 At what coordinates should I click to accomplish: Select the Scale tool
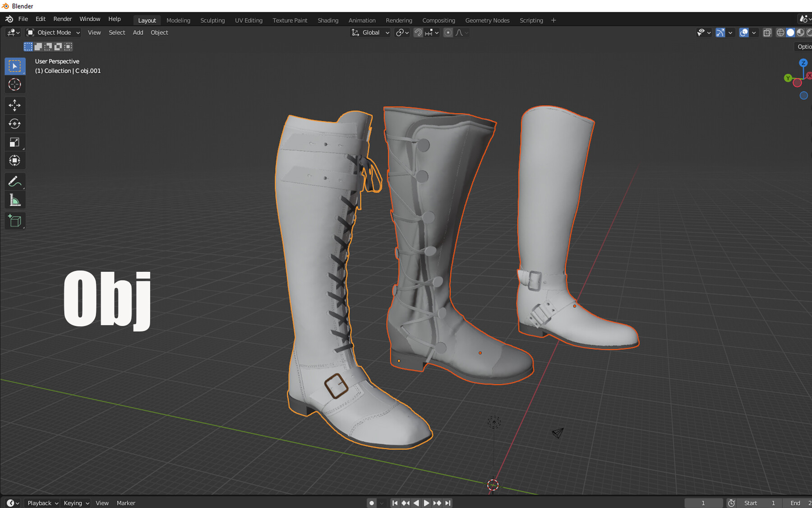(15, 142)
